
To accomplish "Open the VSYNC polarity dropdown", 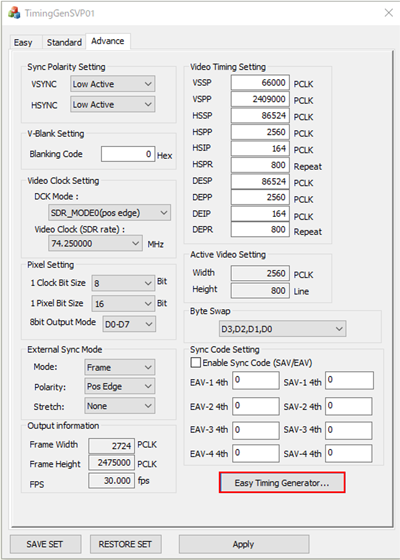I will (x=112, y=84).
